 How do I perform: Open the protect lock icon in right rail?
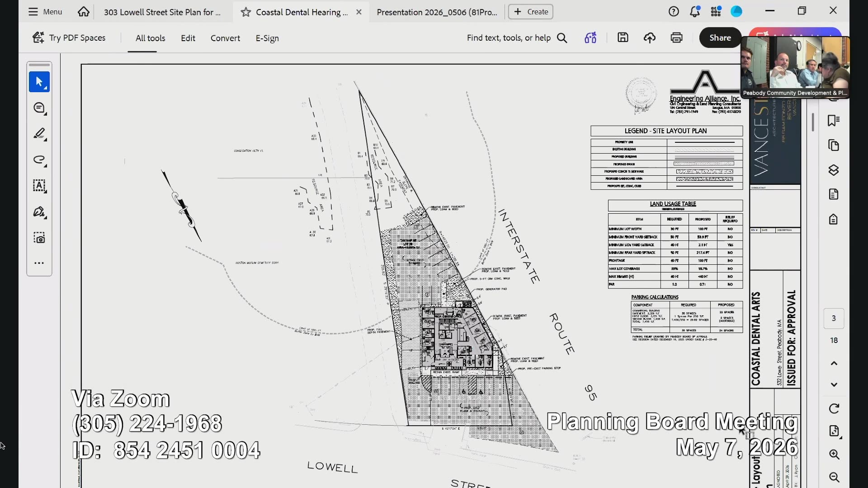pos(834,219)
